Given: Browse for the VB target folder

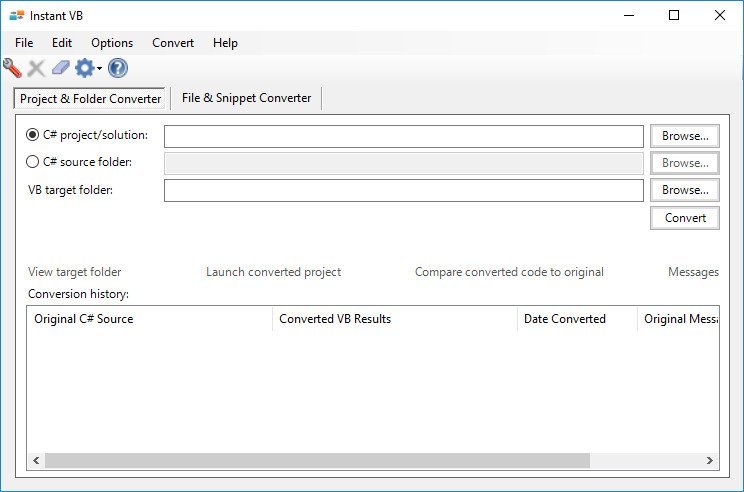Looking at the screenshot, I should coord(685,190).
